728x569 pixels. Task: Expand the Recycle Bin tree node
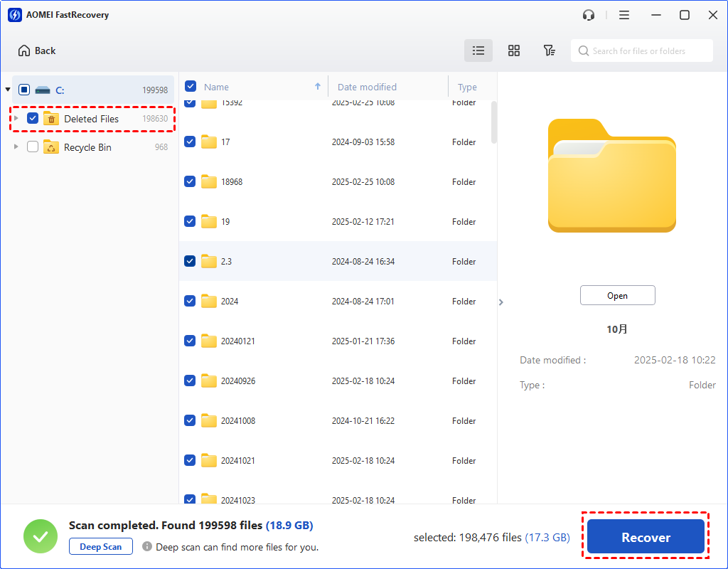16,147
